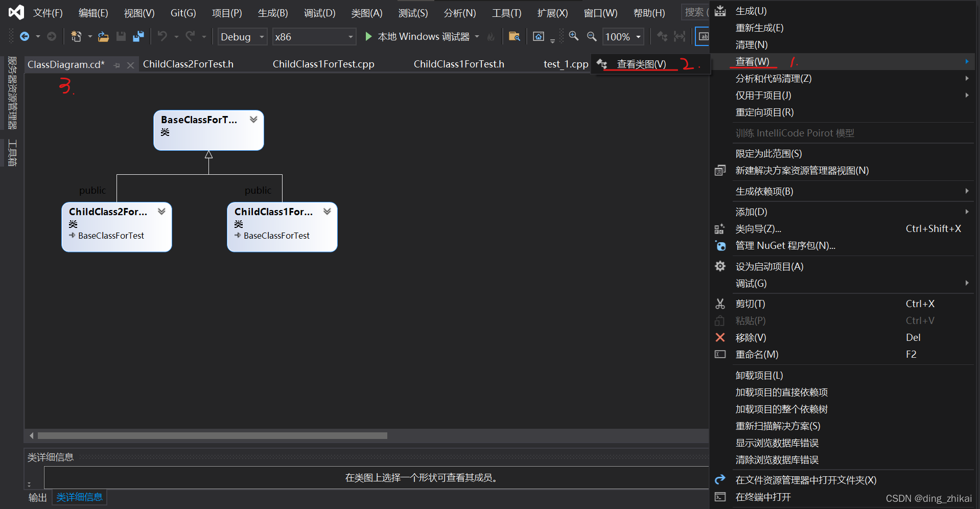Click the open file folder icon
Screen dimensions: 980x509
point(104,36)
